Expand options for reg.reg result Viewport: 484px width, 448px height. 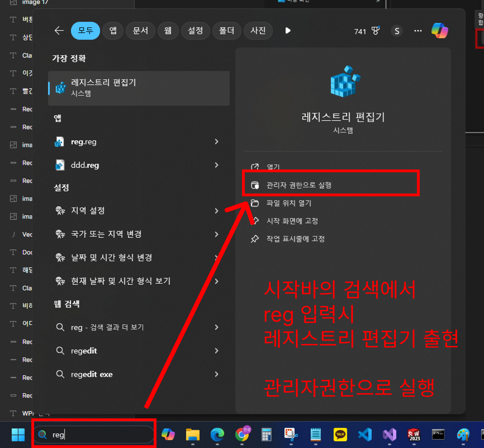tap(217, 142)
